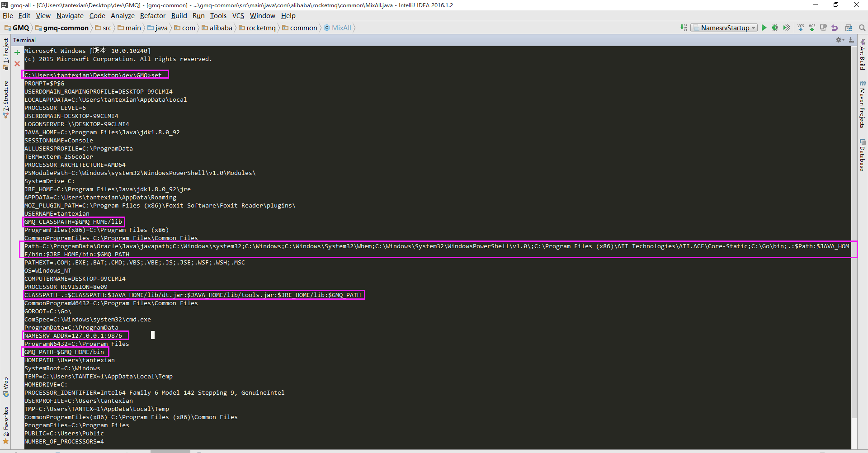The image size is (868, 453).
Task: Run NamesrvStartup with coverage
Action: click(787, 28)
